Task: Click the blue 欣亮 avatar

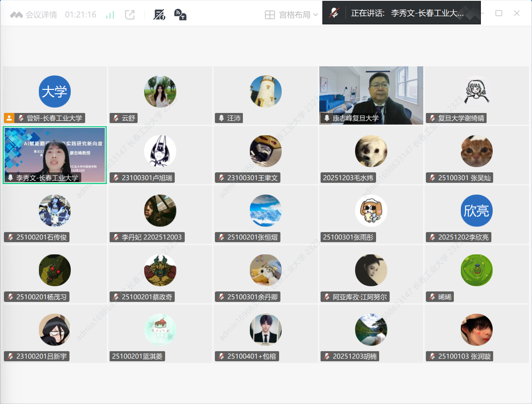Action: [x=477, y=211]
